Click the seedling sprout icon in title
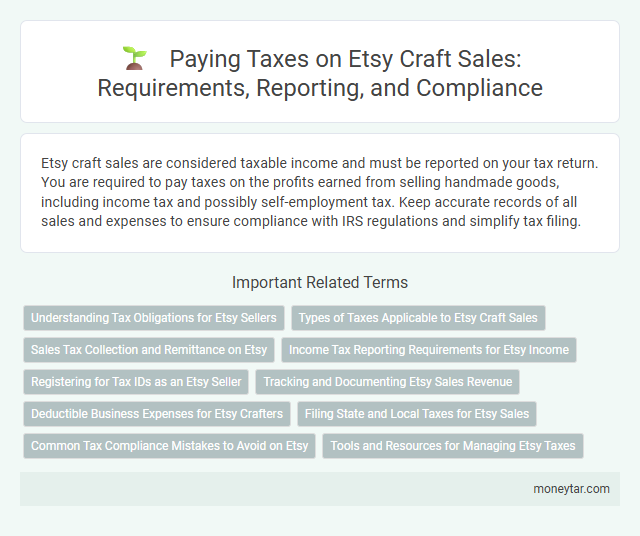Screen dimensions: 640x536 [134, 59]
